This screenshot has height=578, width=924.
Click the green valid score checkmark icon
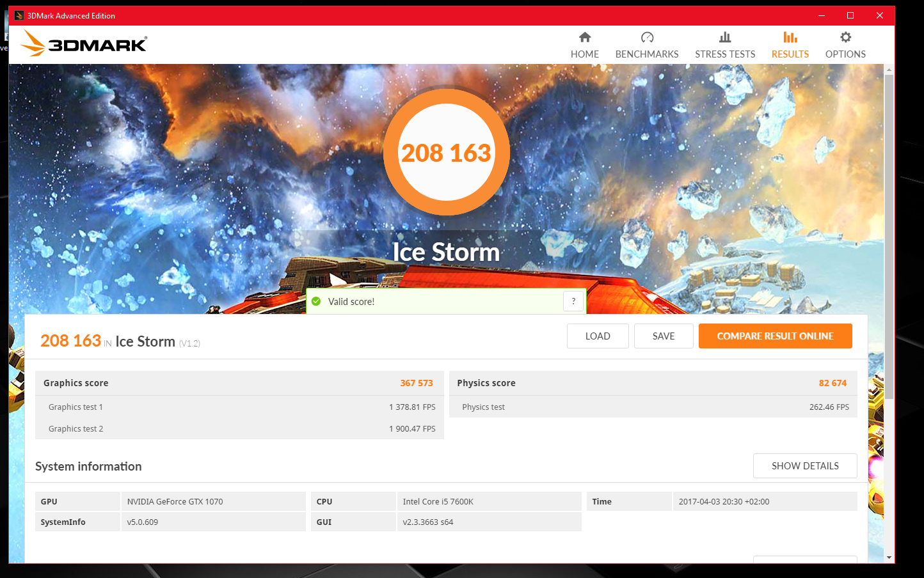pos(316,301)
